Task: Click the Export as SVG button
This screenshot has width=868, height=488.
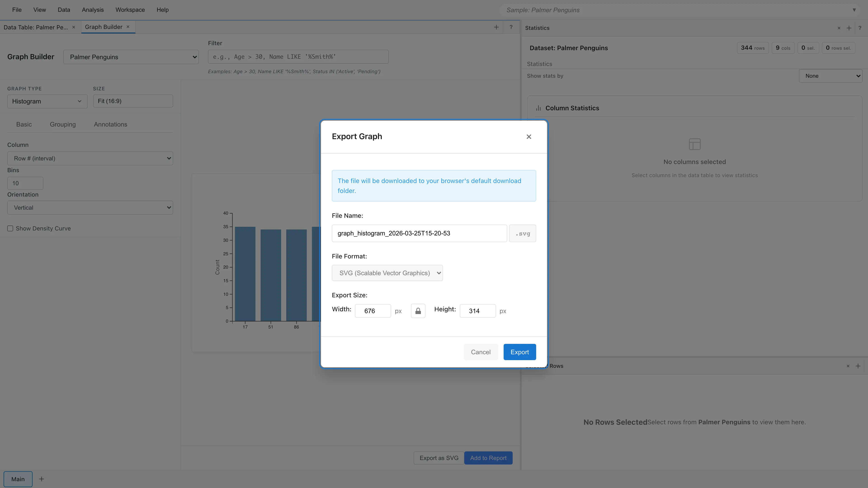Action: 439,458
